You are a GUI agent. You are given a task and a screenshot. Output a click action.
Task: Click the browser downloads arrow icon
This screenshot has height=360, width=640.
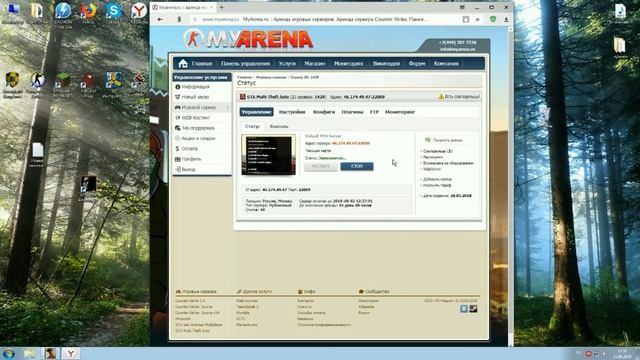click(x=506, y=19)
